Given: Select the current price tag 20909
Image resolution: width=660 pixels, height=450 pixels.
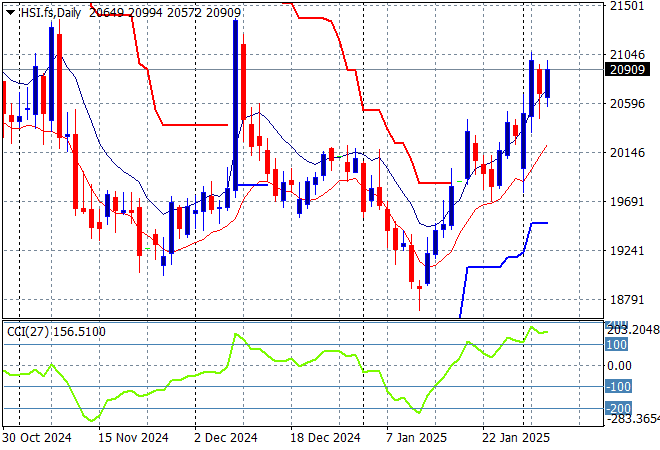Looking at the screenshot, I should [630, 70].
